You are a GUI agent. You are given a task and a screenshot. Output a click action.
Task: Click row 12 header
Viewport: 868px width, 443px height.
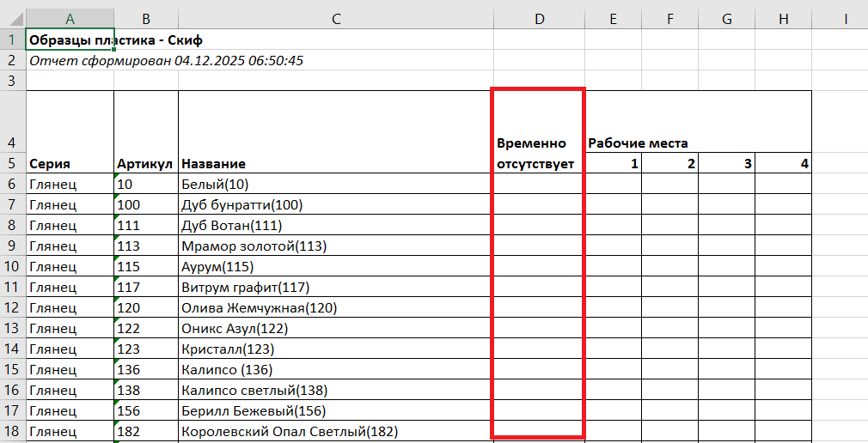pos(12,307)
